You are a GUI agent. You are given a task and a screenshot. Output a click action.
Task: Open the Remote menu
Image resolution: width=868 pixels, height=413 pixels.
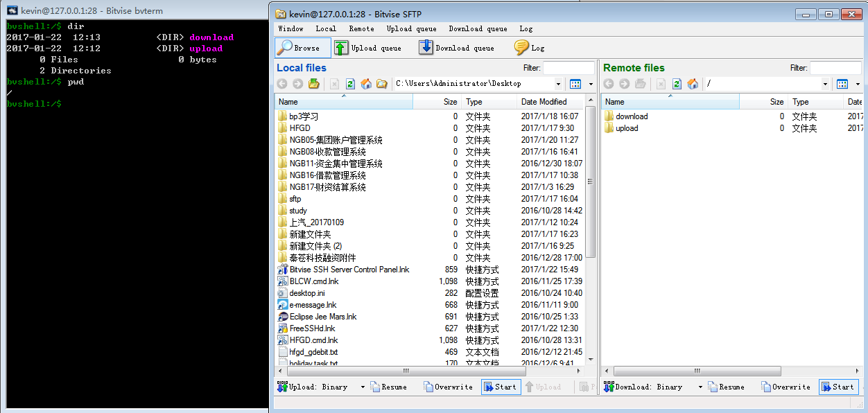(361, 28)
